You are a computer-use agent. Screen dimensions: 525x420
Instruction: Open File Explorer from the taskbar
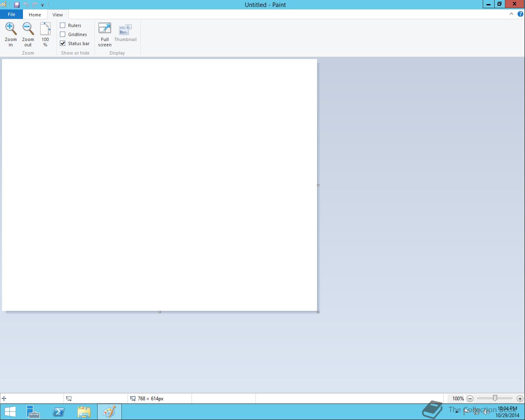(x=84, y=412)
